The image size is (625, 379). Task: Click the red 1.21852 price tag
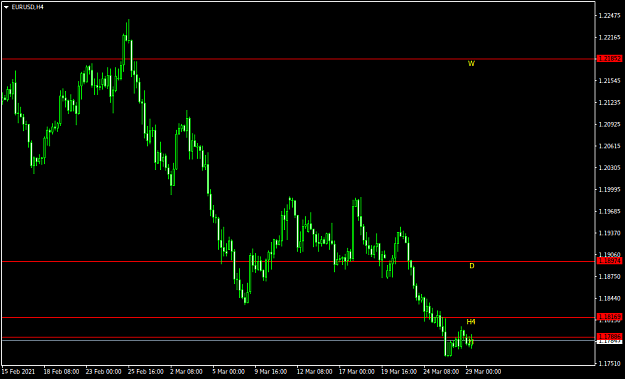609,59
